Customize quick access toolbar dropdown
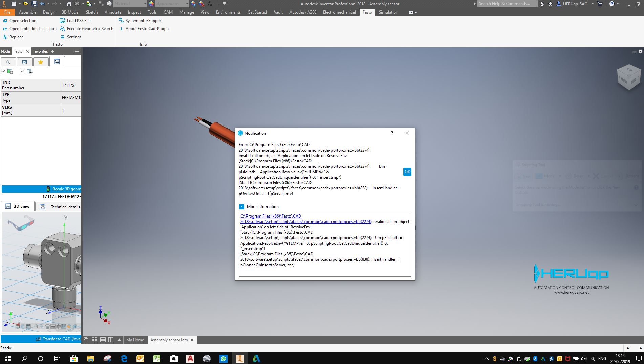The image size is (644, 364). point(224,4)
